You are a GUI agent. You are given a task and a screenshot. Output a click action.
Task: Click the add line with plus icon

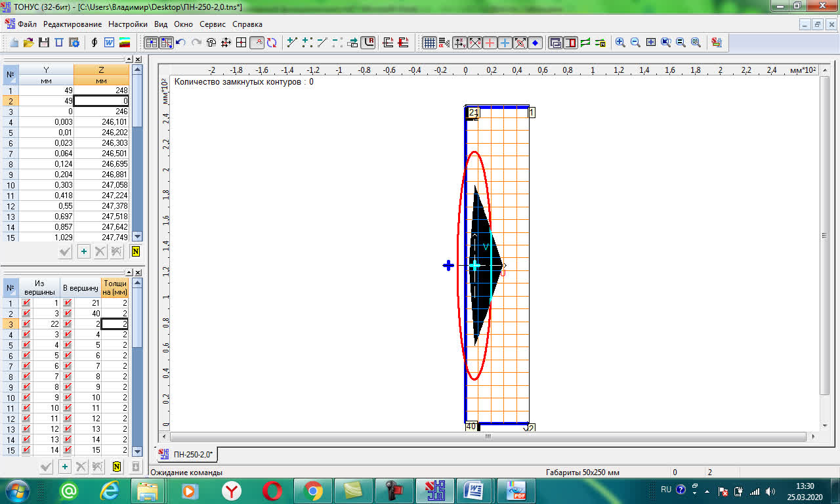(293, 43)
